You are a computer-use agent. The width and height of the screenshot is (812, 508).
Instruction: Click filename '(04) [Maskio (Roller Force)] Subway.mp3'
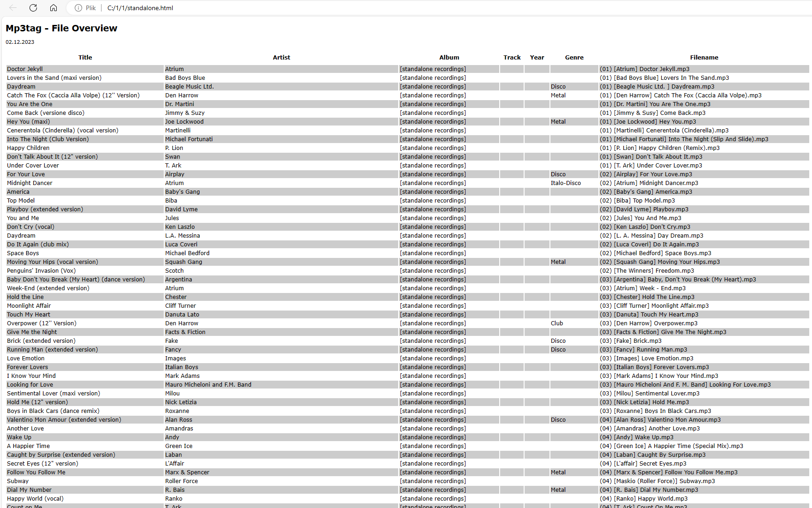tap(657, 481)
